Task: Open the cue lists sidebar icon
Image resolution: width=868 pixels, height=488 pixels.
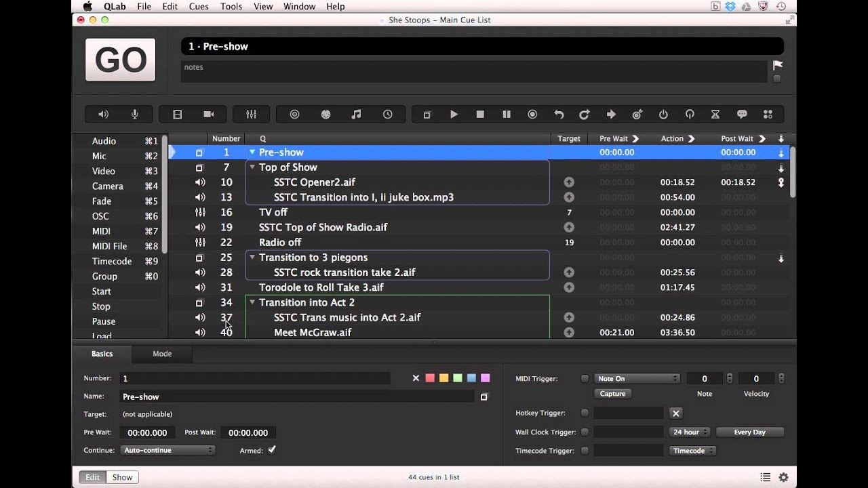Action: (x=765, y=477)
